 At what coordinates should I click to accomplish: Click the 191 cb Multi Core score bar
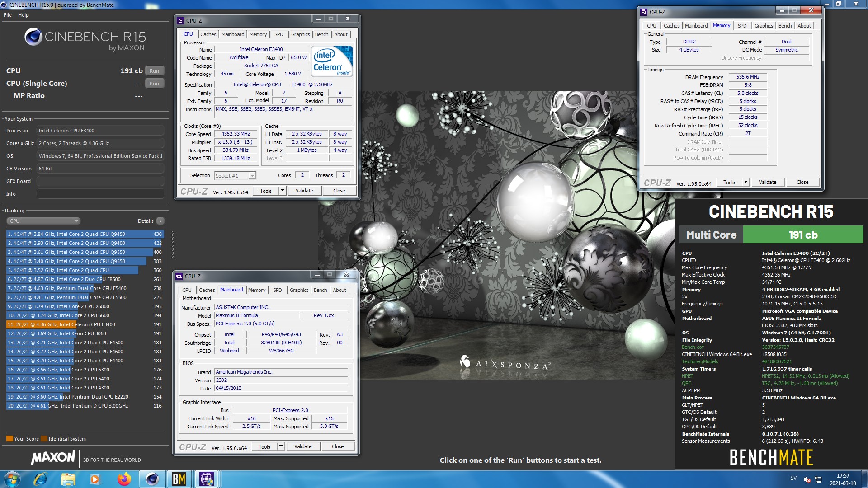803,235
